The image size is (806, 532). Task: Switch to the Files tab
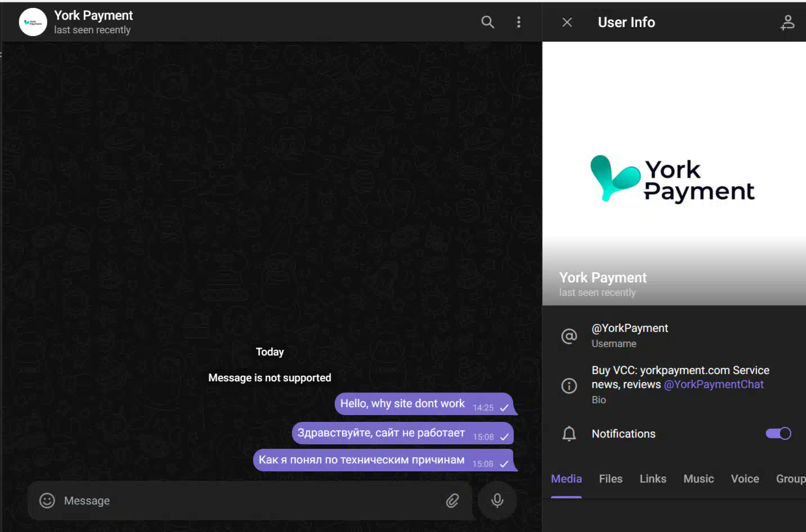pyautogui.click(x=611, y=479)
